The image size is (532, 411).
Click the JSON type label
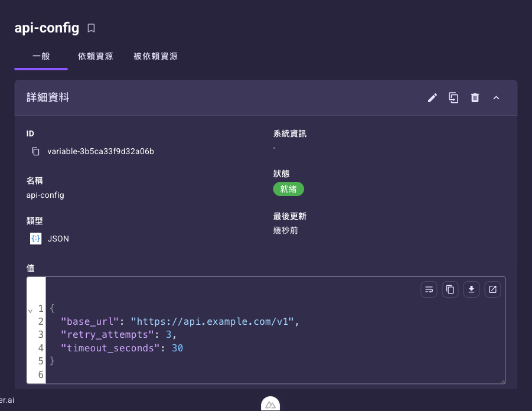[x=58, y=239]
